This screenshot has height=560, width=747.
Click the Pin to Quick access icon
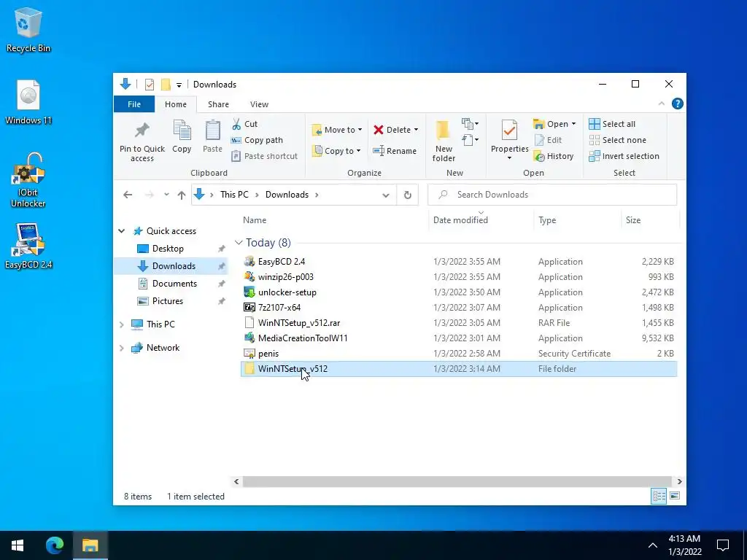pos(142,130)
